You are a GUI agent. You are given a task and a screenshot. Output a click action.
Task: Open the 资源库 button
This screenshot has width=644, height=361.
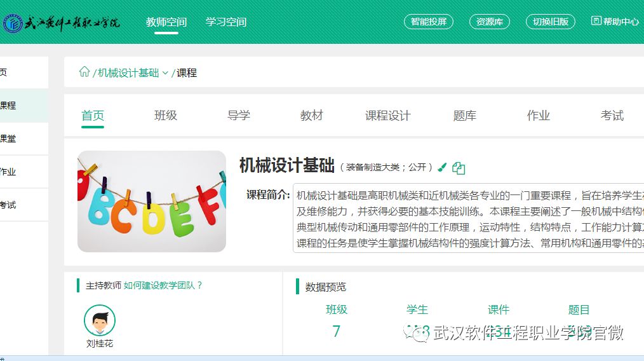coord(490,22)
